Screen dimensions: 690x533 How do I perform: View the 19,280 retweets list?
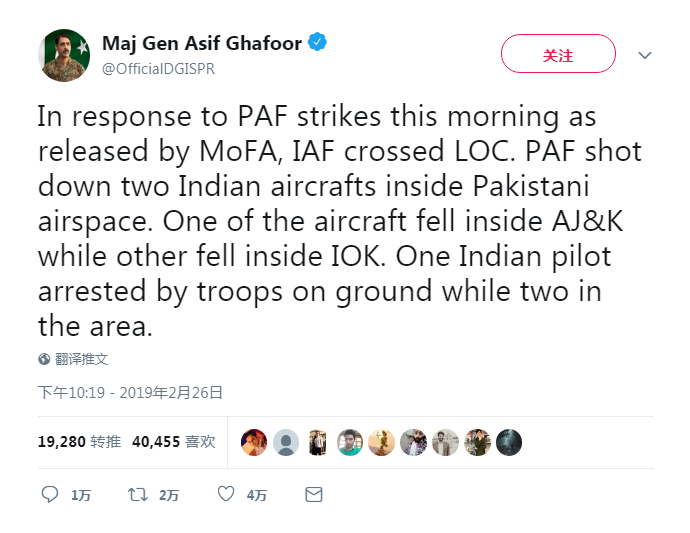pos(79,441)
